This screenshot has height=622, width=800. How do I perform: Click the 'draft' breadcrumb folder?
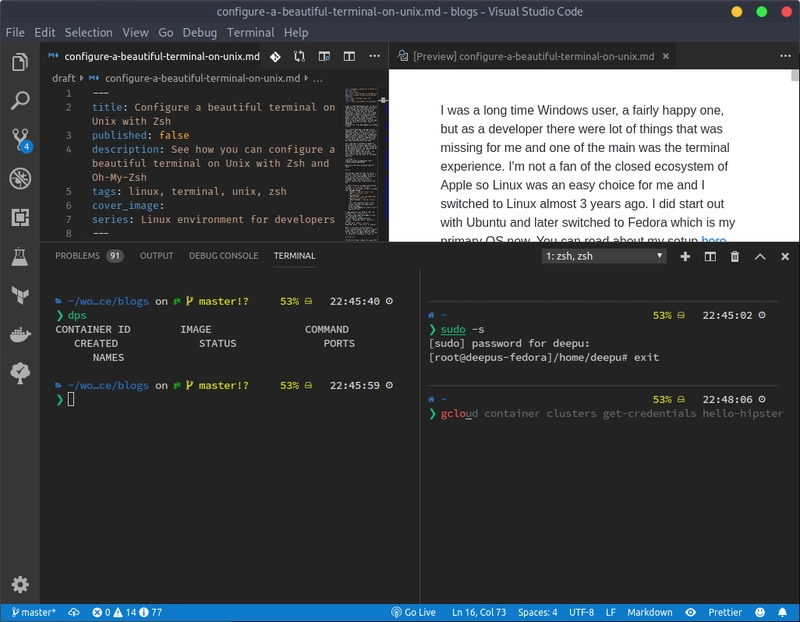(63, 78)
